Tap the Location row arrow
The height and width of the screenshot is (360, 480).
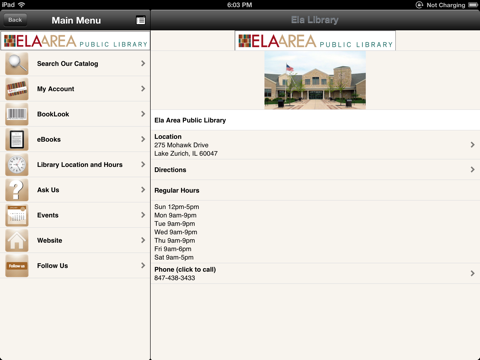click(x=472, y=145)
